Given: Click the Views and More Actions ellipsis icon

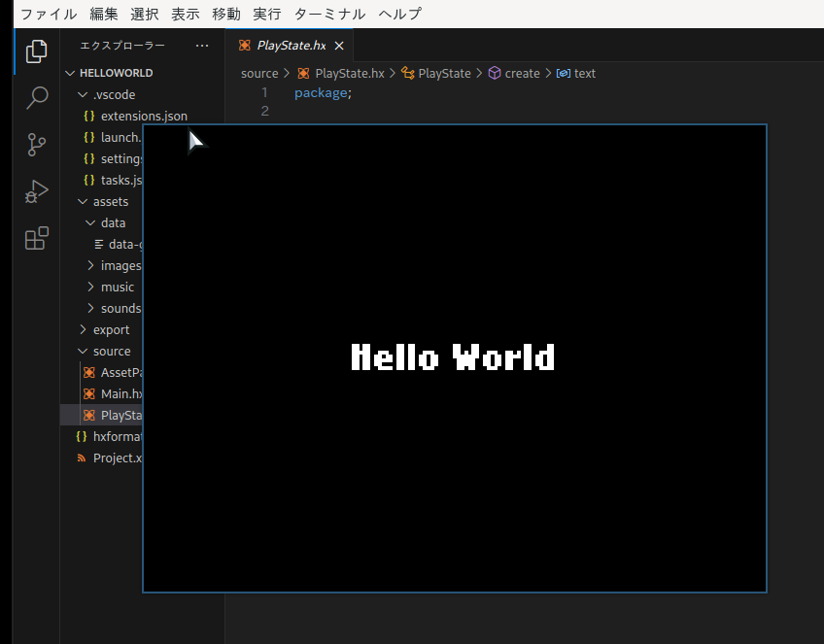Looking at the screenshot, I should (201, 46).
